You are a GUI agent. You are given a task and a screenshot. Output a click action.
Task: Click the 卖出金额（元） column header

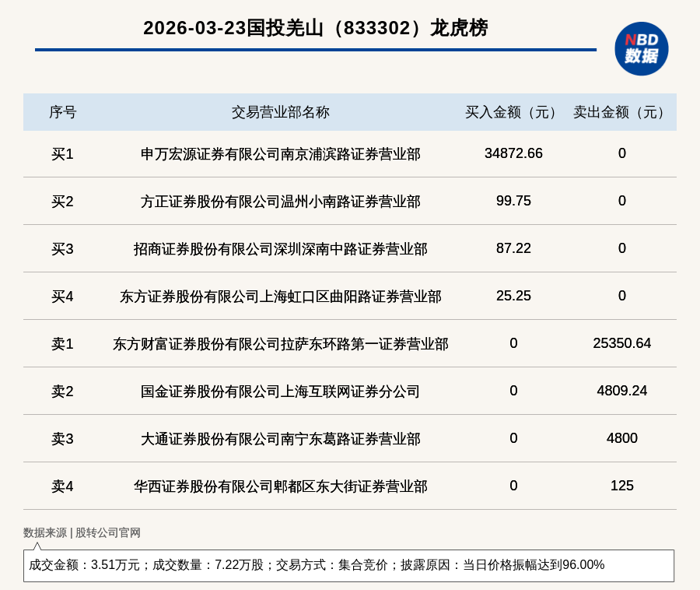point(621,112)
